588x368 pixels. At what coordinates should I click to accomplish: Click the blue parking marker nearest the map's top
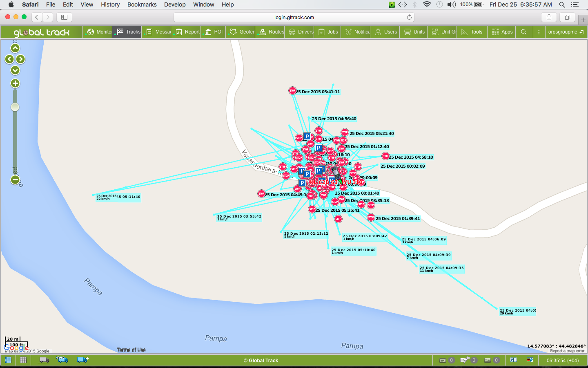coord(307,137)
